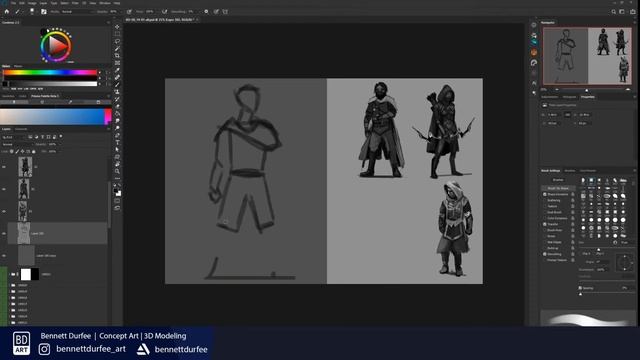
Task: Select the Eraser tool
Action: [x=117, y=106]
